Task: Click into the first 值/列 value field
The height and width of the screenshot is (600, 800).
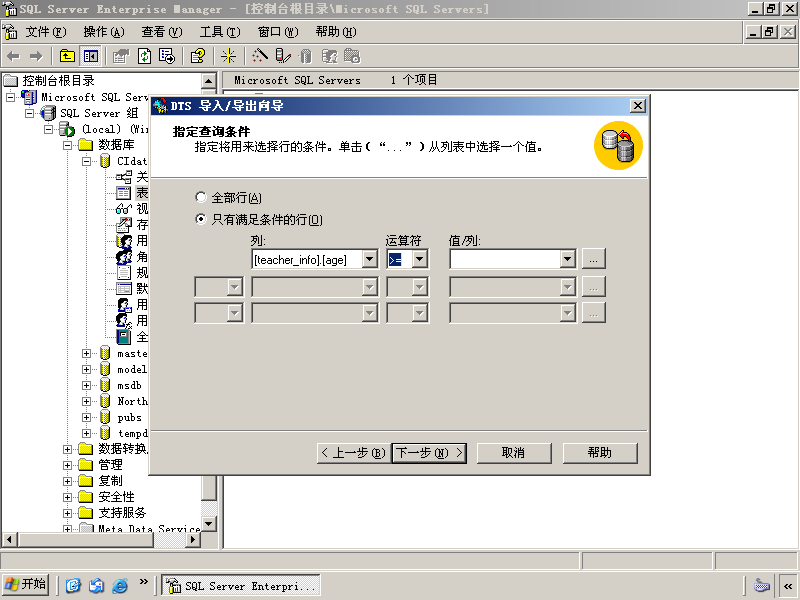Action: 505,259
